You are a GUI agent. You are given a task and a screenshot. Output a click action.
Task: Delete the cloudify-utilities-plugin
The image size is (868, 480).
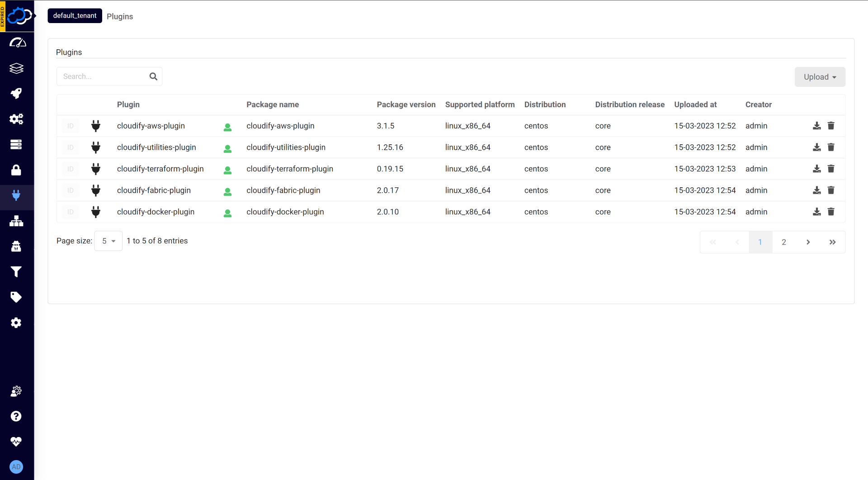click(831, 147)
